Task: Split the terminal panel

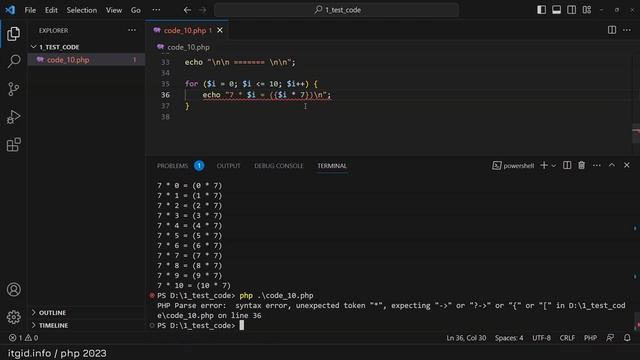Action: pyautogui.click(x=567, y=165)
